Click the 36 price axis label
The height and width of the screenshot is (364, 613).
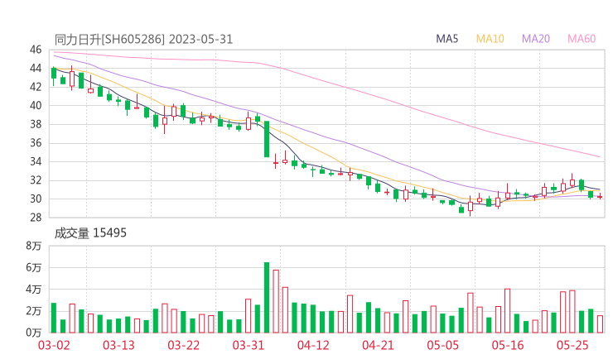tap(36, 143)
